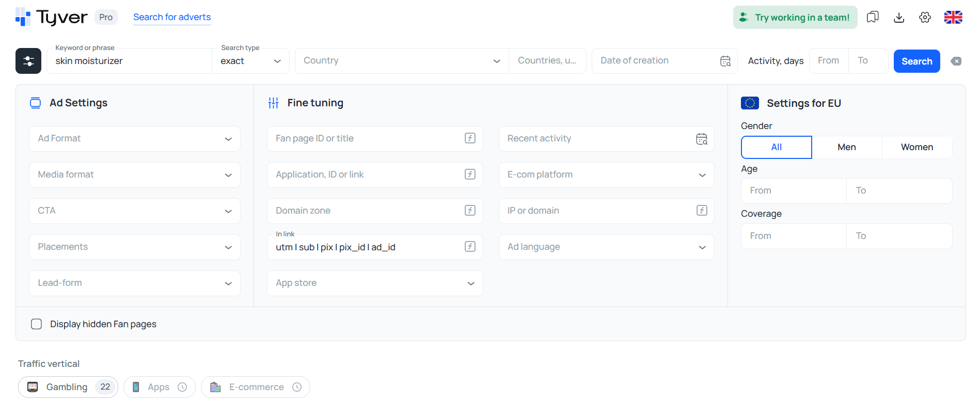Expand the App store dropdown

coord(375,283)
